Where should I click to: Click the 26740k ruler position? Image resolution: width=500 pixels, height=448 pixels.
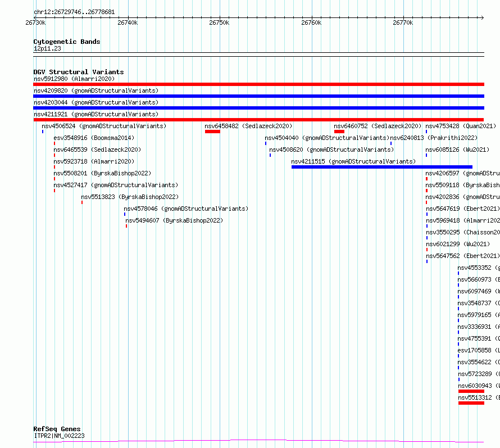tap(128, 22)
